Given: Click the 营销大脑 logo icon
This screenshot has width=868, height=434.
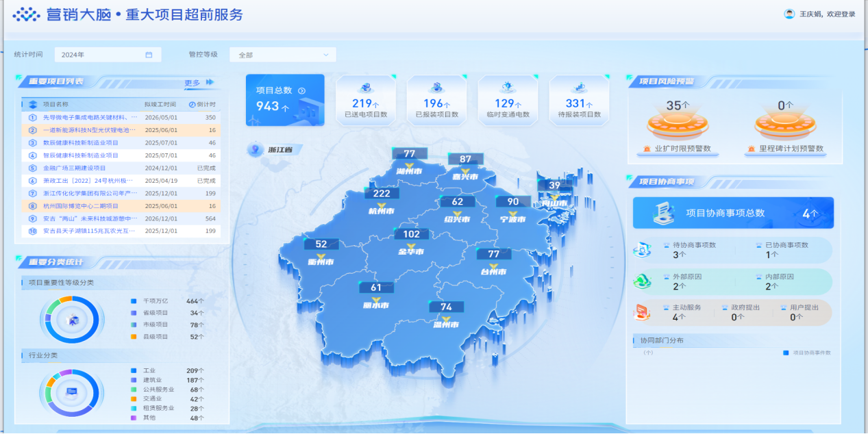Looking at the screenshot, I should click(25, 15).
